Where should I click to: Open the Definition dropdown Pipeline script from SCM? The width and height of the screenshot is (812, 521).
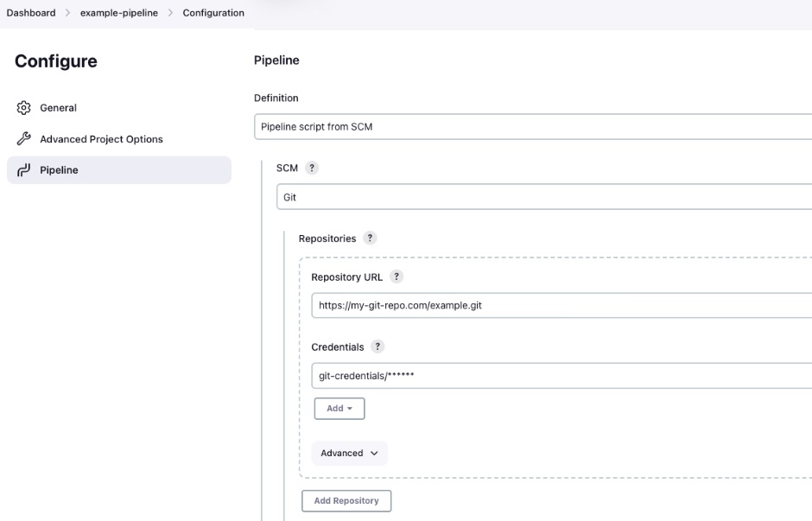533,127
